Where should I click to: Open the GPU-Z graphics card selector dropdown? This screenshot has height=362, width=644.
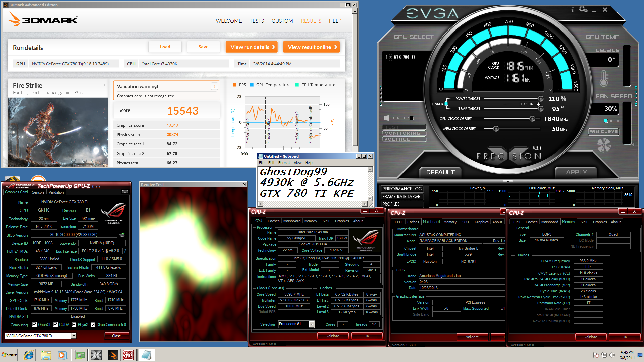[74, 336]
